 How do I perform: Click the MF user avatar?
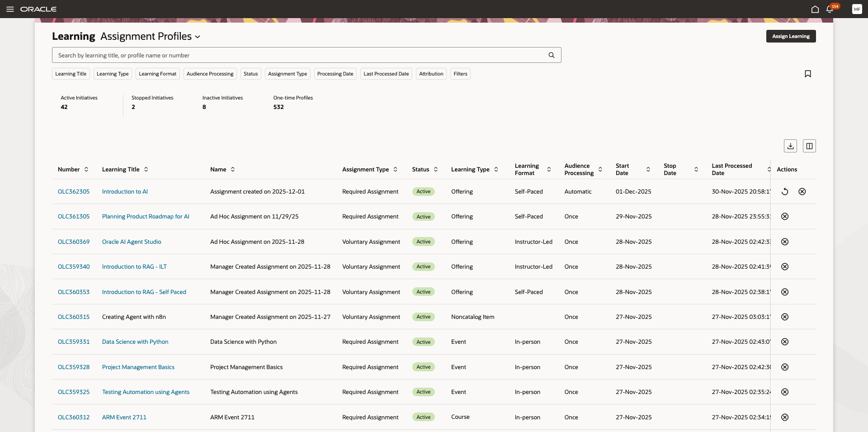click(x=857, y=9)
